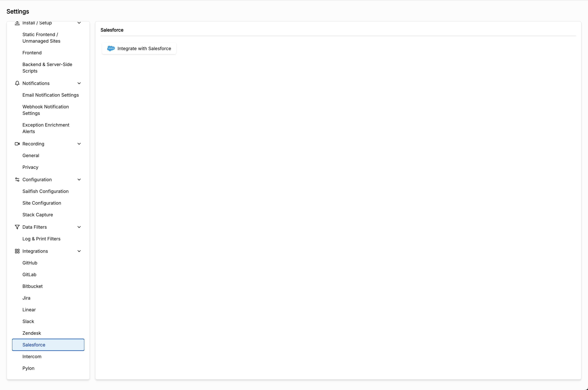This screenshot has width=588, height=390.
Task: Click the Data Filters label
Action: point(35,227)
